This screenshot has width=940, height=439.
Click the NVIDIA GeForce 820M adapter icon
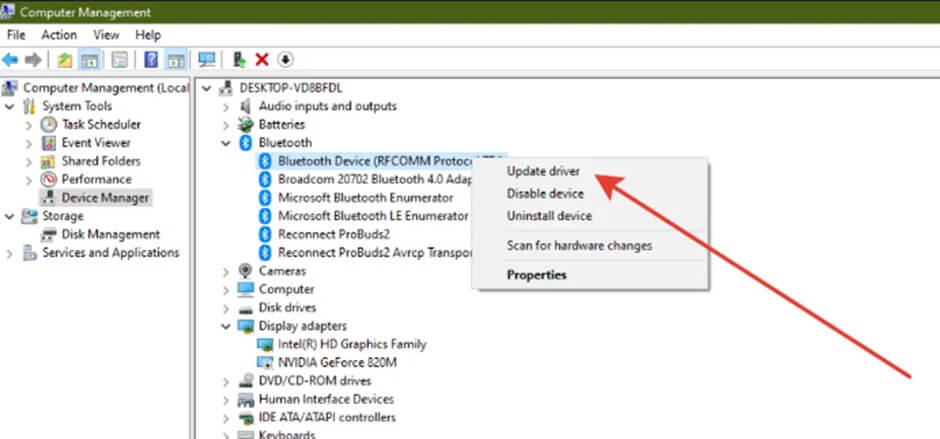point(264,362)
